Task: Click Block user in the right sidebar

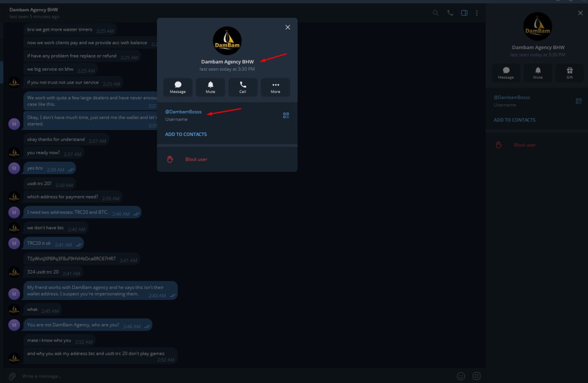Action: coord(525,145)
